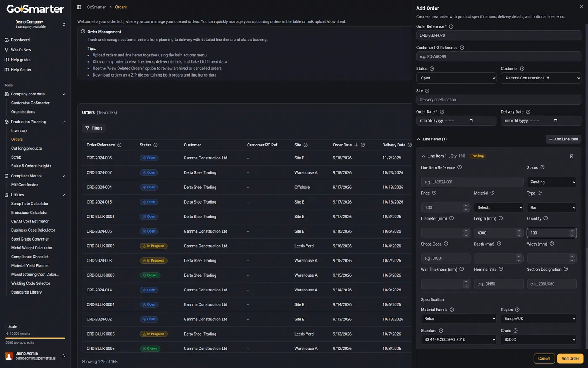Collapse the Line Items section
The image size is (588, 368).
(419, 139)
